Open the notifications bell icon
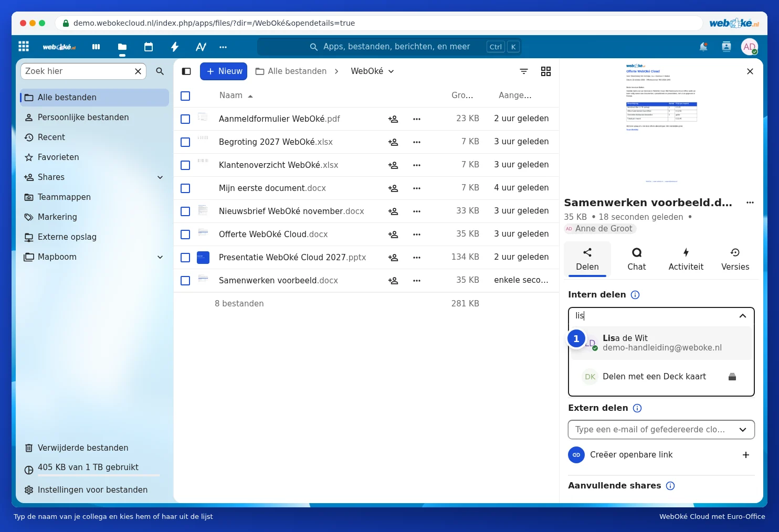Screen dimensions: 779x532 pos(703,47)
